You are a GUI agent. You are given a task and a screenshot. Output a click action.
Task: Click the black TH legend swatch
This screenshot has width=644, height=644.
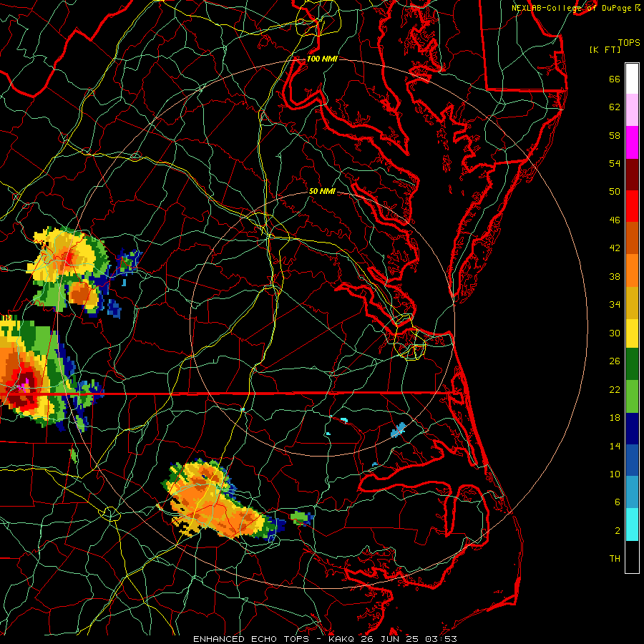(x=632, y=557)
